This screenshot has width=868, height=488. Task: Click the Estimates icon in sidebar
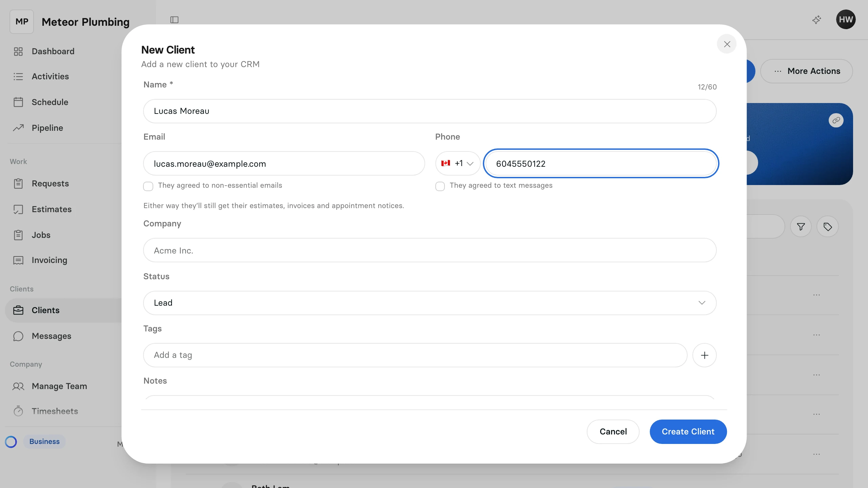click(x=18, y=209)
